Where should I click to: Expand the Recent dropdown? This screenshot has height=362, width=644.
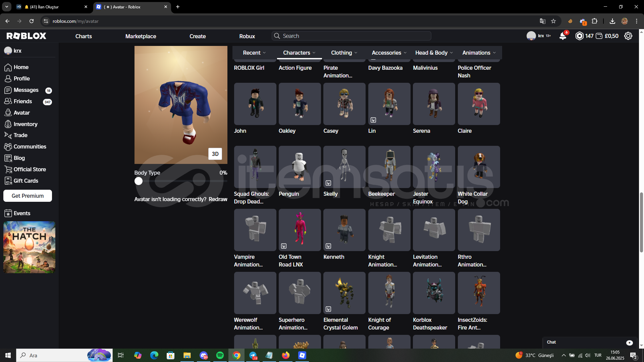point(255,53)
